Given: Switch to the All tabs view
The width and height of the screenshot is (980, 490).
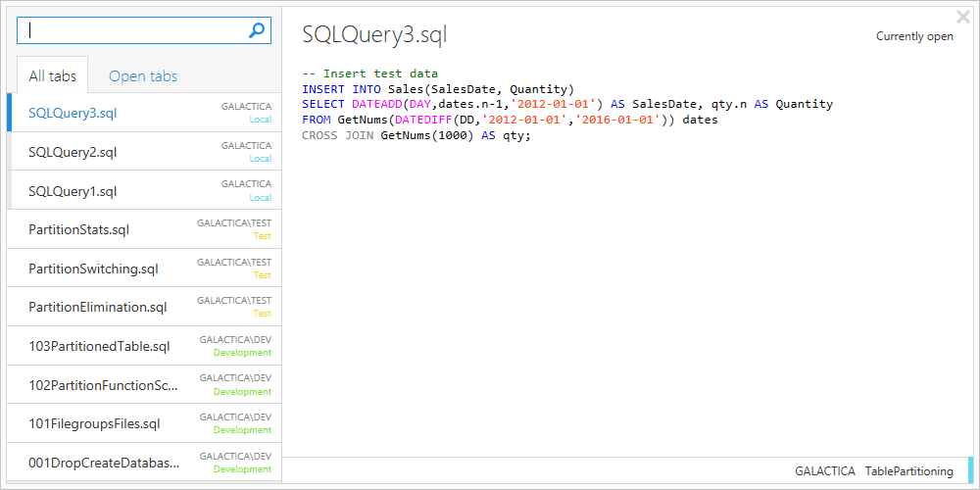Looking at the screenshot, I should pyautogui.click(x=52, y=75).
